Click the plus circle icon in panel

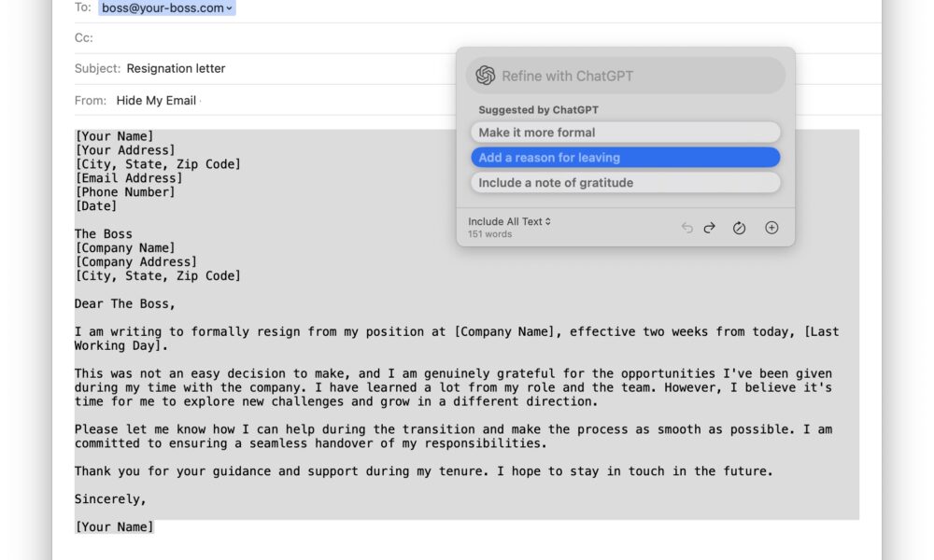(771, 228)
